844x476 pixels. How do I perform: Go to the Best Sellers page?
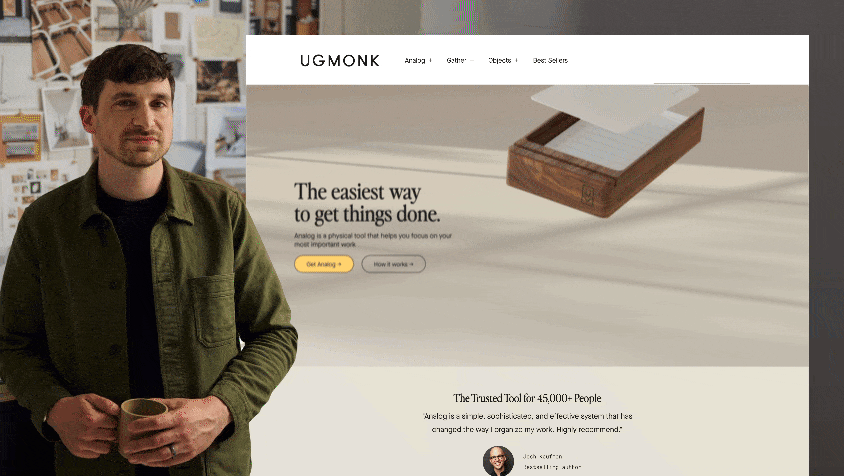550,60
